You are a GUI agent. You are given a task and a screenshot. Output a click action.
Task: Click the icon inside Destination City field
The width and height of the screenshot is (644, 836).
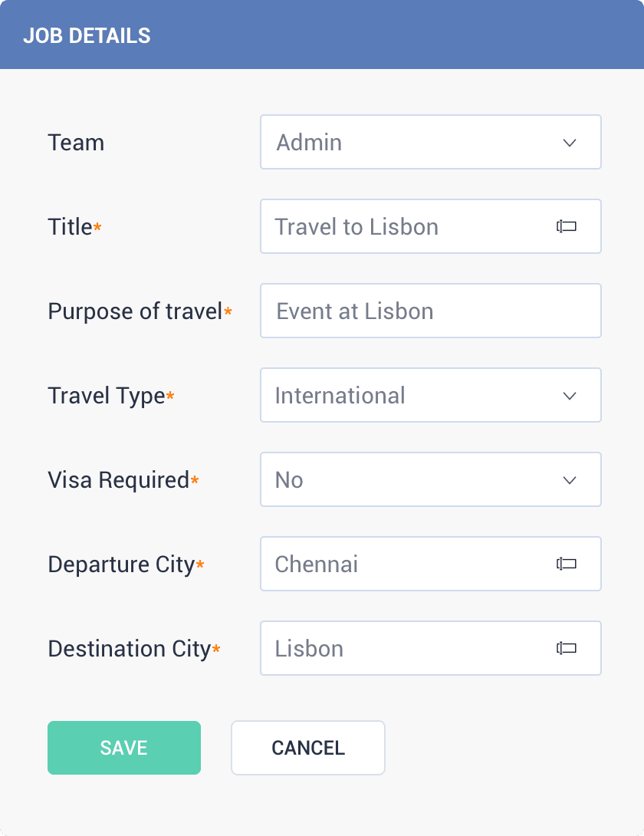click(x=566, y=648)
